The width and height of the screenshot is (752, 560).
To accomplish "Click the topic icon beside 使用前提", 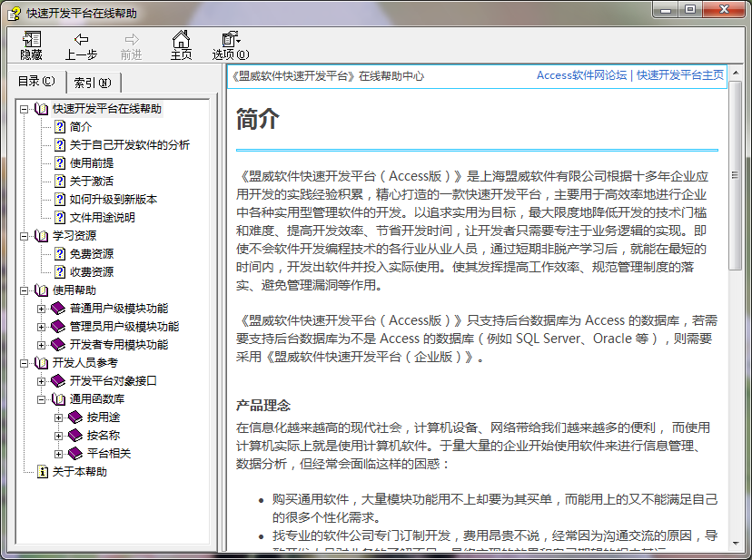I will click(59, 163).
